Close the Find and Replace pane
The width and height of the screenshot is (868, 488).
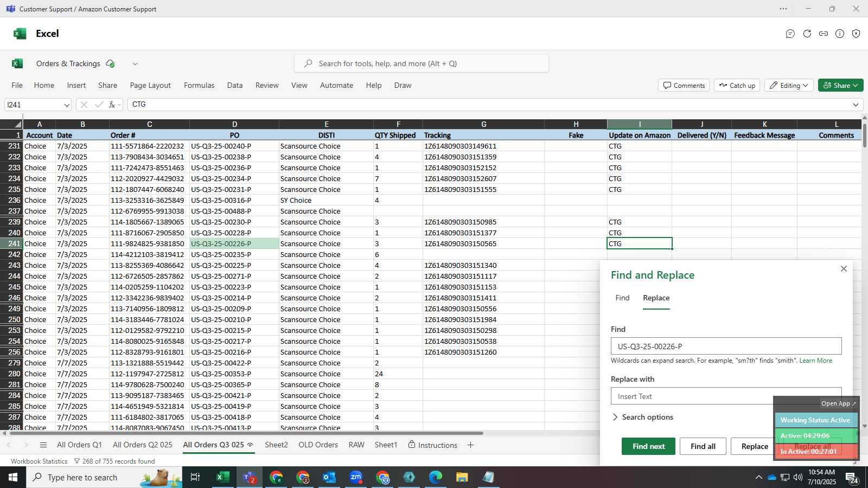click(x=844, y=269)
